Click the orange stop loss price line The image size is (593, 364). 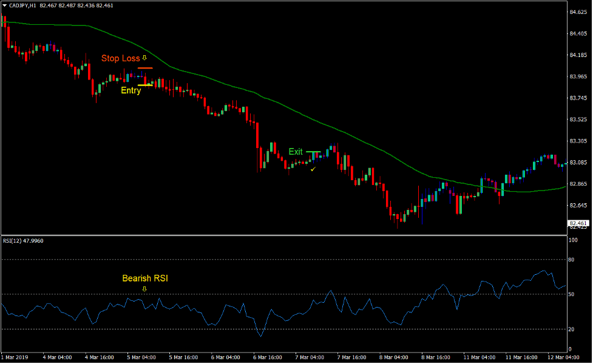pos(144,67)
